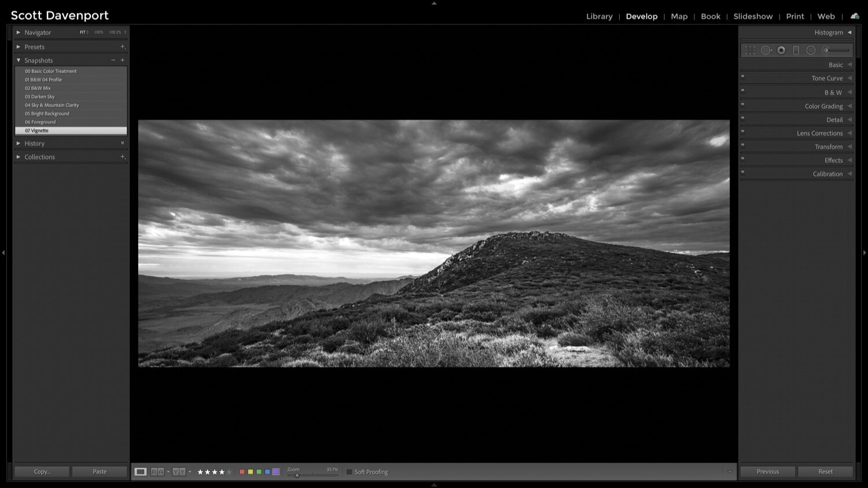Switch to the Book module

click(711, 16)
